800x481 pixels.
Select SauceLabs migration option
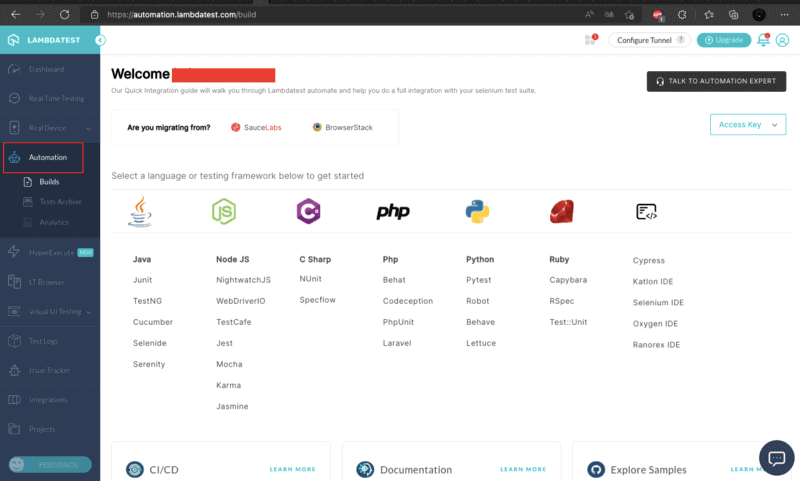tap(256, 128)
